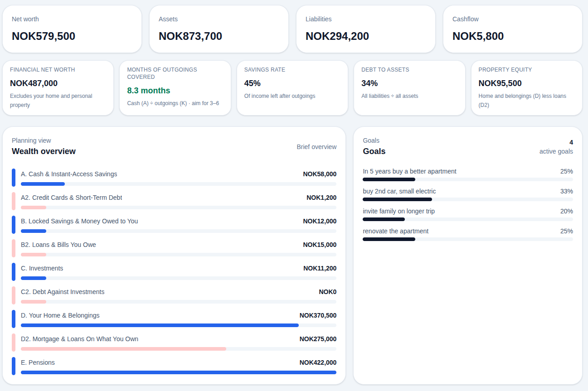Select the Cashflow amount NOK5,800
The image size is (588, 391).
click(x=478, y=36)
